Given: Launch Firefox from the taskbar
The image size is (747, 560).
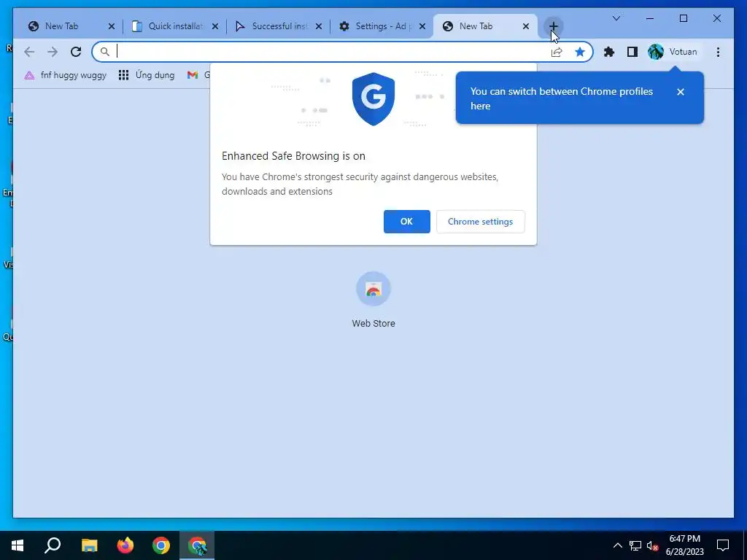Looking at the screenshot, I should point(125,545).
